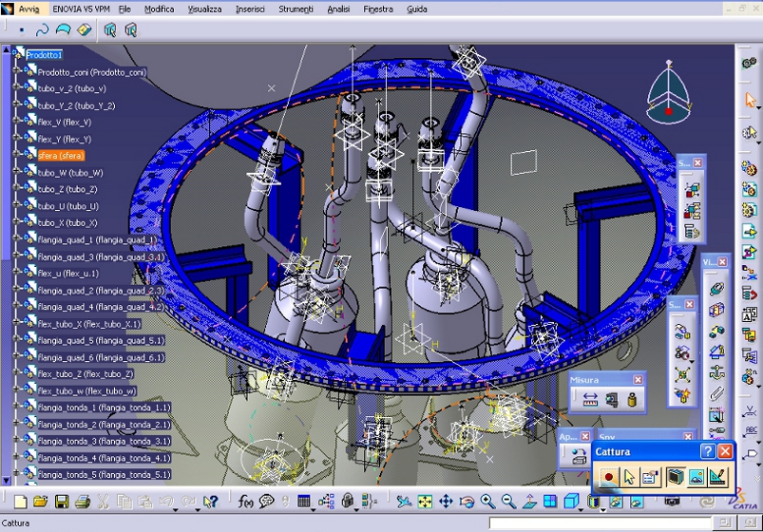The image size is (763, 532).
Task: Expand the Prodotto_coni tree node
Action: [x=16, y=70]
